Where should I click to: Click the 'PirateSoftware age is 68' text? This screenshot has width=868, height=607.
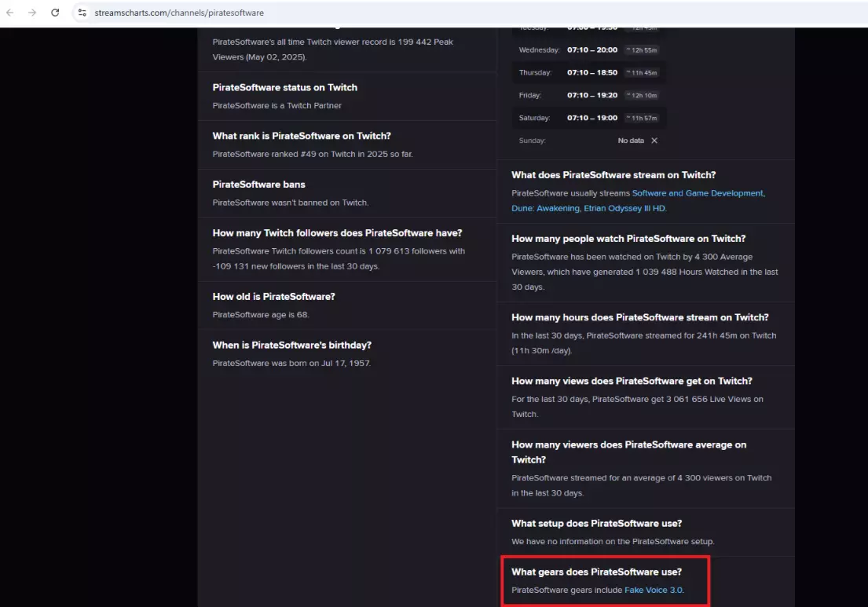260,314
